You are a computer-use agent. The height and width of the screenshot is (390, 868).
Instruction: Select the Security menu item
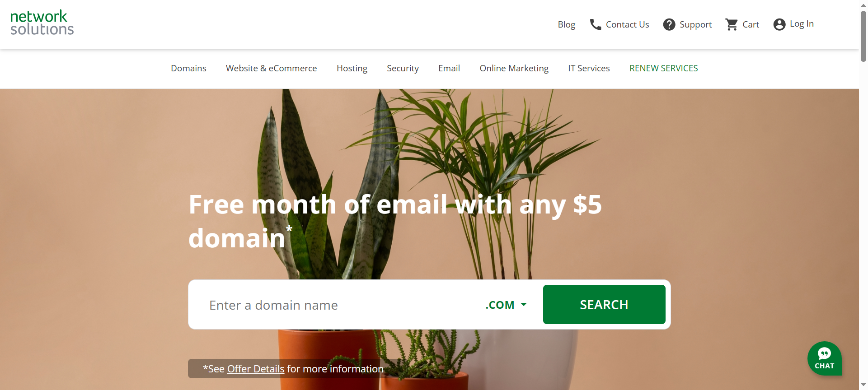pyautogui.click(x=403, y=68)
